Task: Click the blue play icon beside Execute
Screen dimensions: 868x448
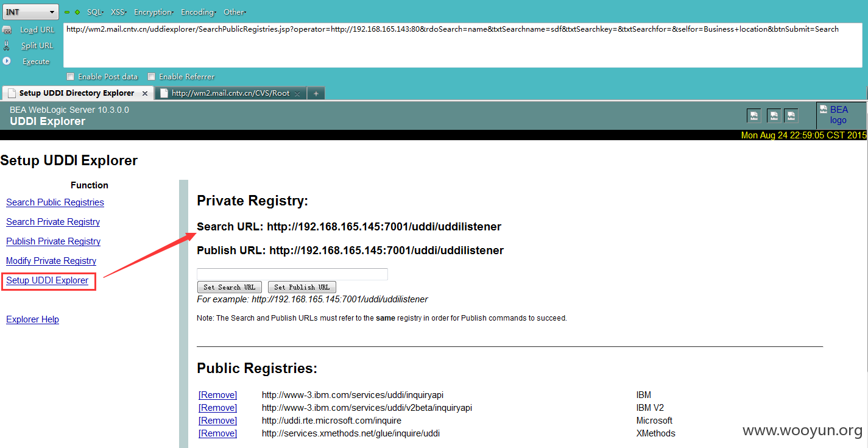Action: pyautogui.click(x=7, y=62)
